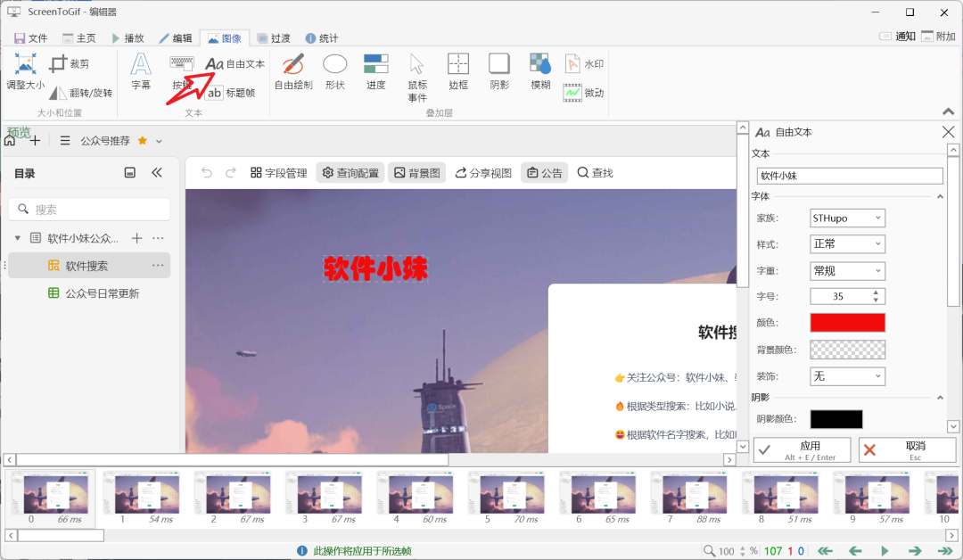This screenshot has width=963, height=560.
Task: Click the 软件搜索 tree item in the frame
Action: 89,266
